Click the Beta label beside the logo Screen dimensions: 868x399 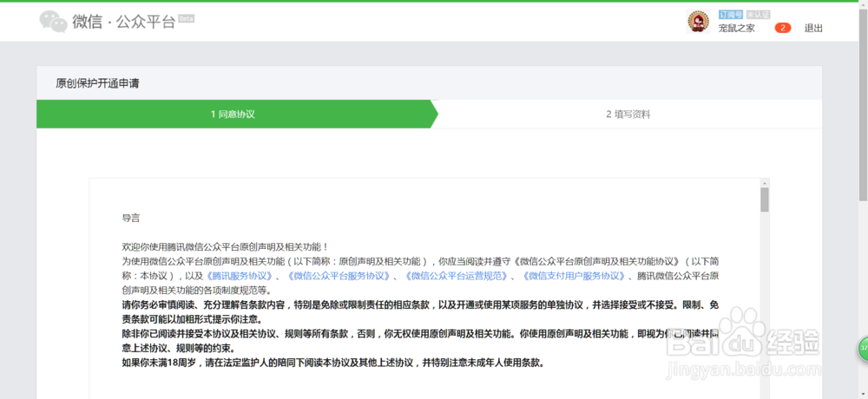click(186, 18)
